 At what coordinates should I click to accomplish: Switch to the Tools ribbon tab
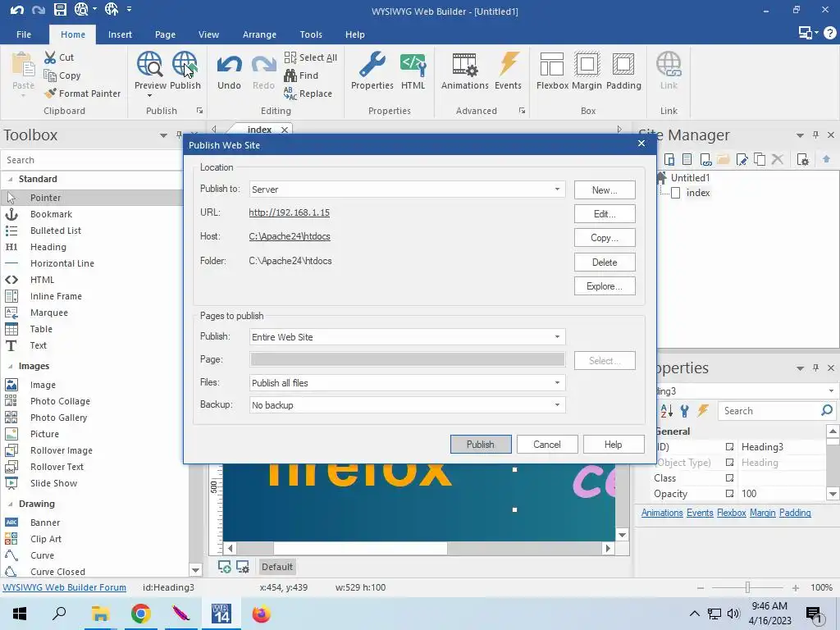[311, 34]
